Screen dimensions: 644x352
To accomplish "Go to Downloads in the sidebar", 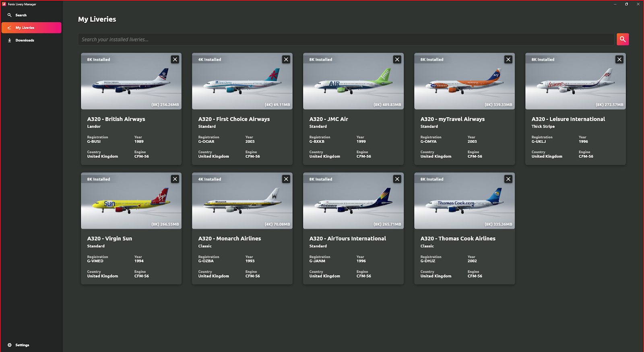I will pyautogui.click(x=31, y=40).
